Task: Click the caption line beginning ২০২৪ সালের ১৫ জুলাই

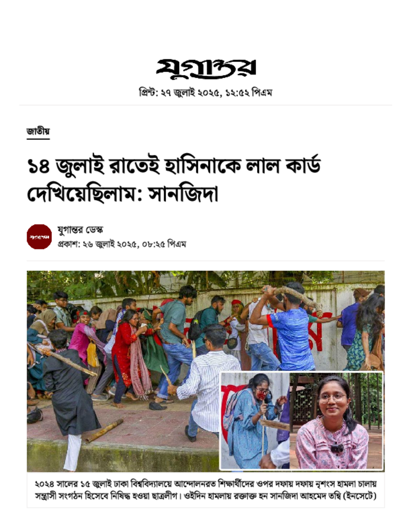Action: (206, 484)
